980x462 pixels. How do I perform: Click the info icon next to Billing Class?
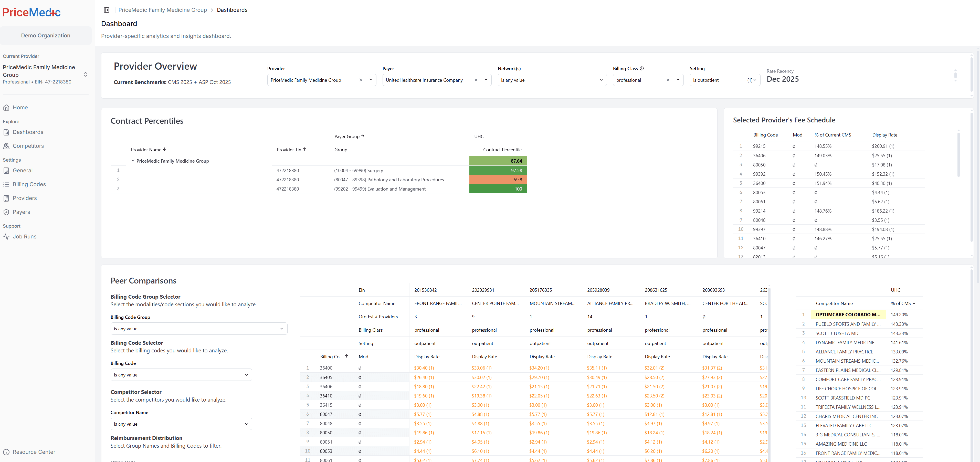pyautogui.click(x=642, y=68)
